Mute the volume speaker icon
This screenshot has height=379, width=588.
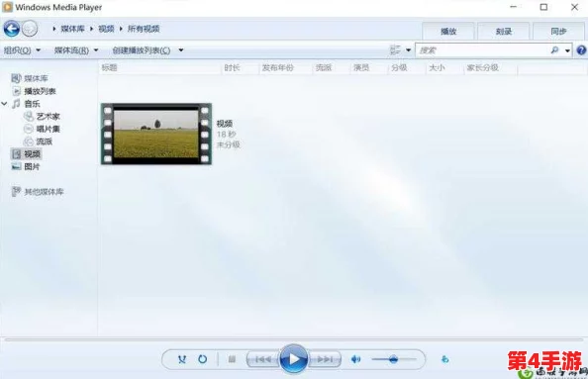pyautogui.click(x=355, y=359)
